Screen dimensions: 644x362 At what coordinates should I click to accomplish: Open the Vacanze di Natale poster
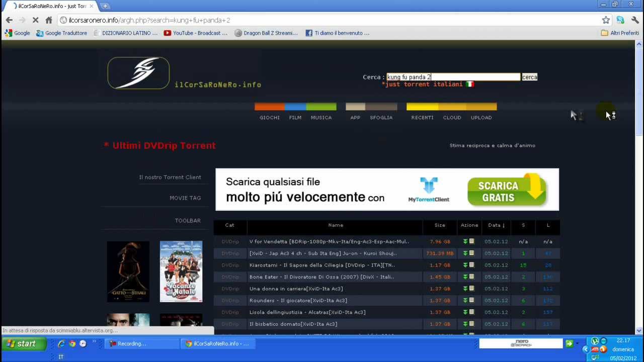coord(181,271)
